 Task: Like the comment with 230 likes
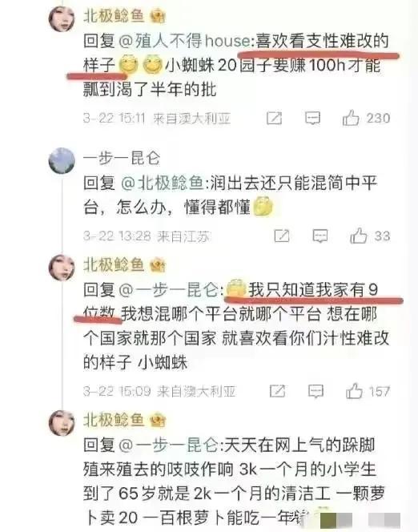tap(351, 118)
